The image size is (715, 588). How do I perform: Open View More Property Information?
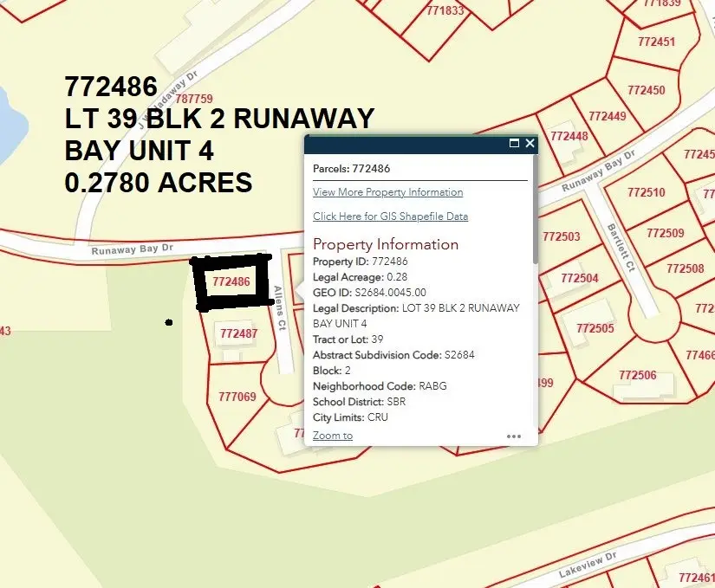387,192
